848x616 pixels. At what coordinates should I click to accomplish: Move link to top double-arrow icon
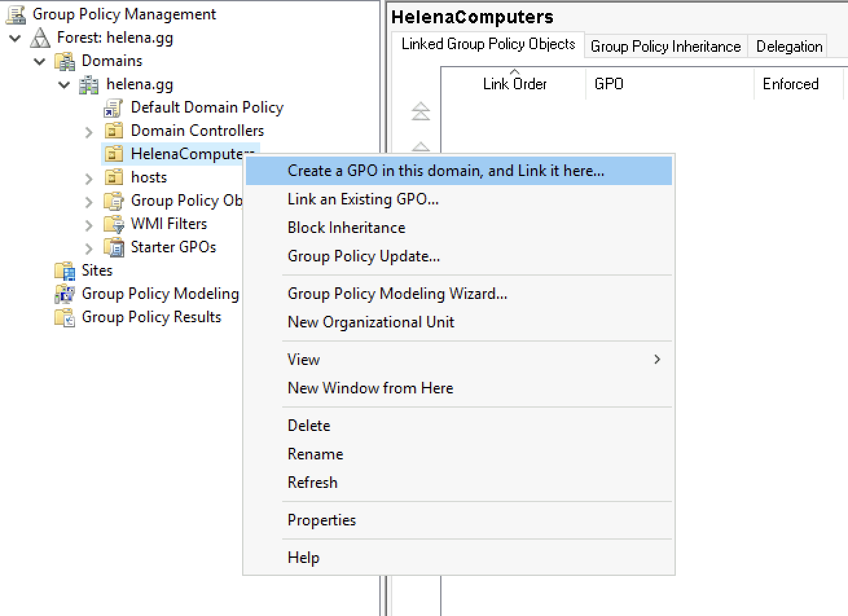click(421, 112)
